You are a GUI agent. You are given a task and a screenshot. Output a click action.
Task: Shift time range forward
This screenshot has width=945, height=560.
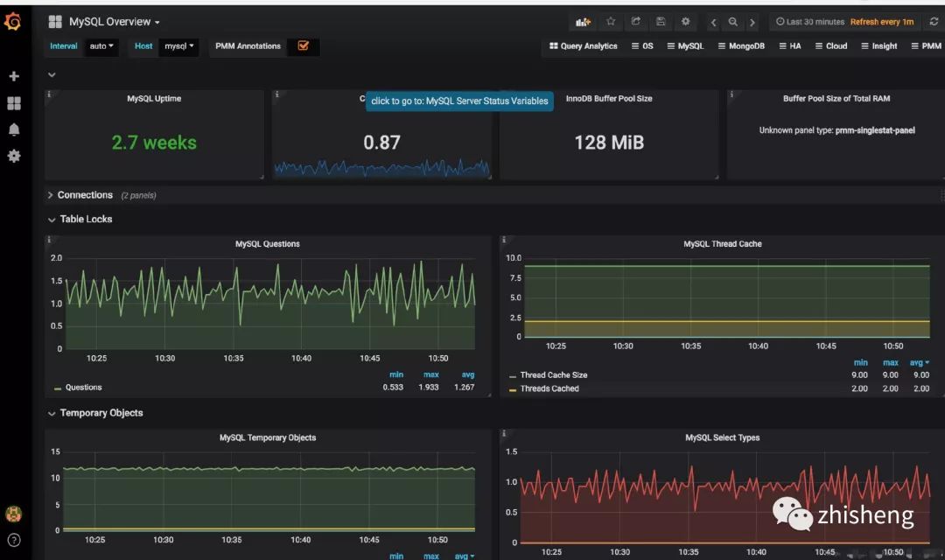click(x=752, y=22)
